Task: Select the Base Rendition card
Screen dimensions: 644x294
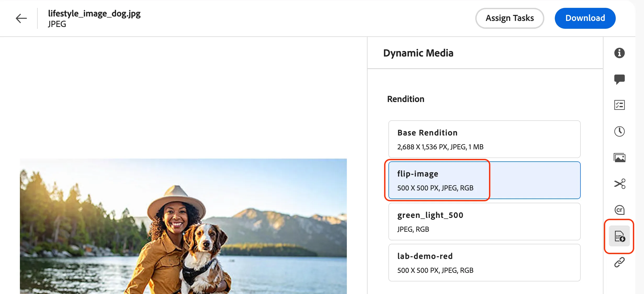Action: [x=484, y=139]
